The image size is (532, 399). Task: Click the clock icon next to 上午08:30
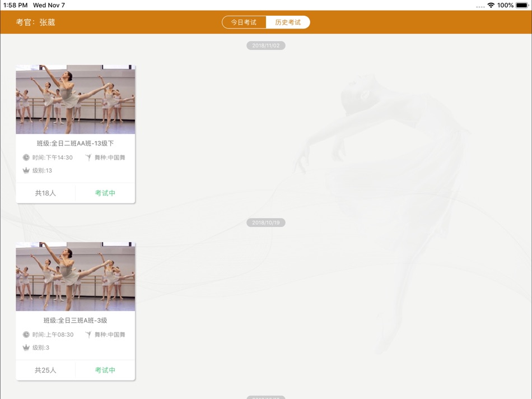(x=26, y=335)
